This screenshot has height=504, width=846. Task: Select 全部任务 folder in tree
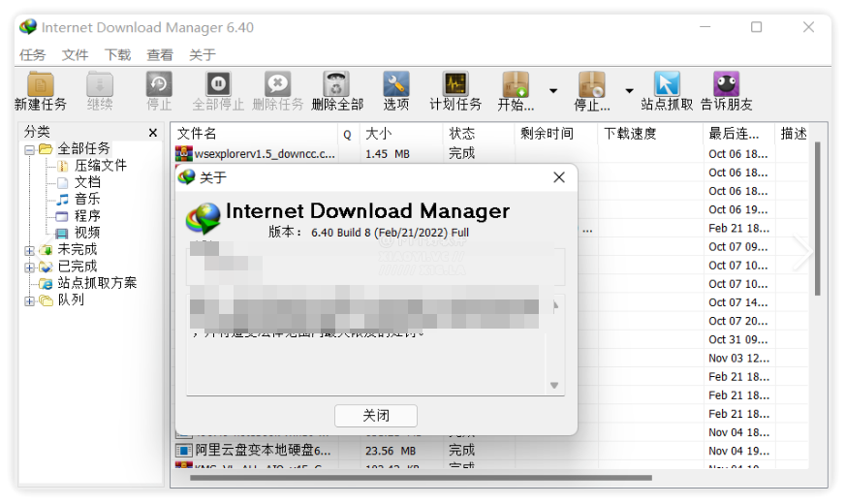click(83, 148)
